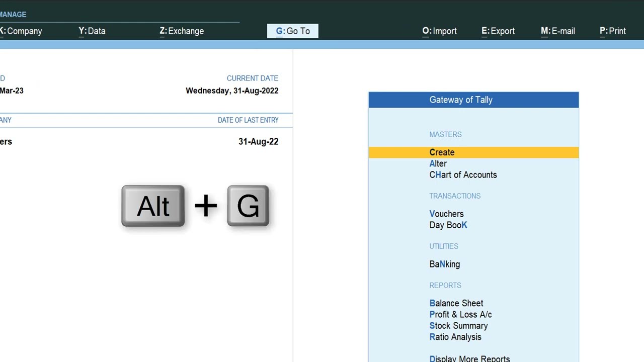Open the Data menu
This screenshot has width=644, height=362.
[92, 31]
